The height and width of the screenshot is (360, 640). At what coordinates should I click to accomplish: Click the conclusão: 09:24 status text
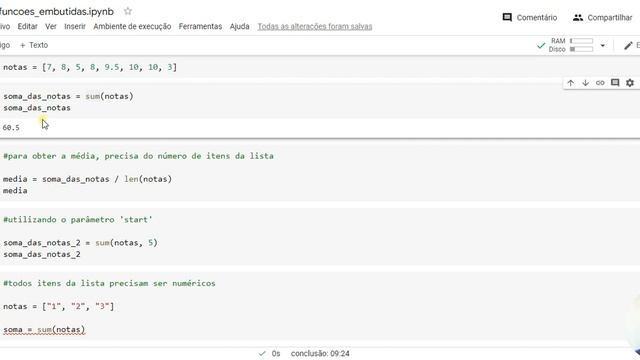pyautogui.click(x=320, y=353)
